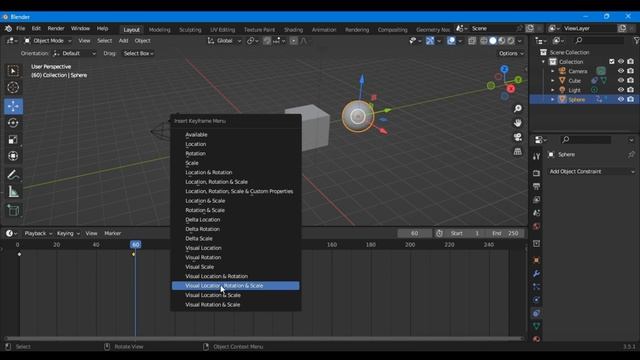Select the Measure tool
This screenshot has width=640, height=360.
(13, 192)
